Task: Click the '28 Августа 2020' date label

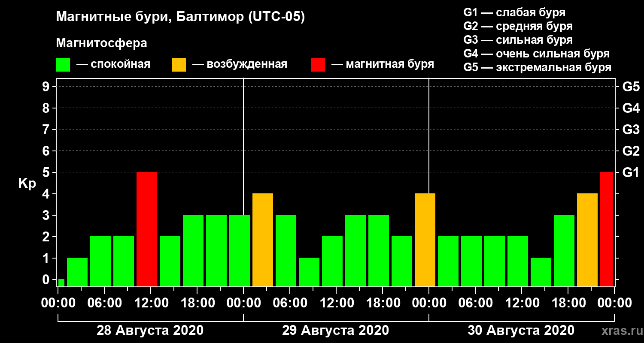Action: 150,331
